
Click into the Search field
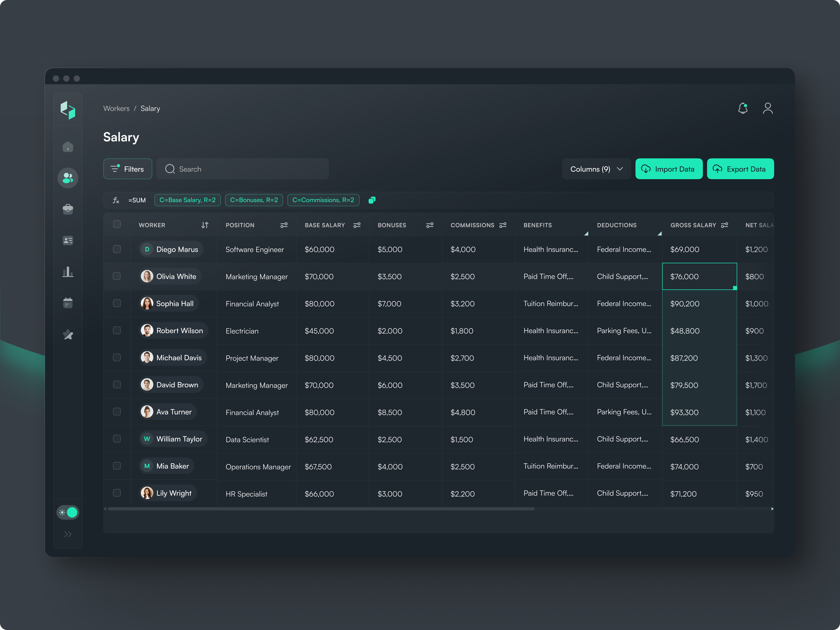[243, 169]
